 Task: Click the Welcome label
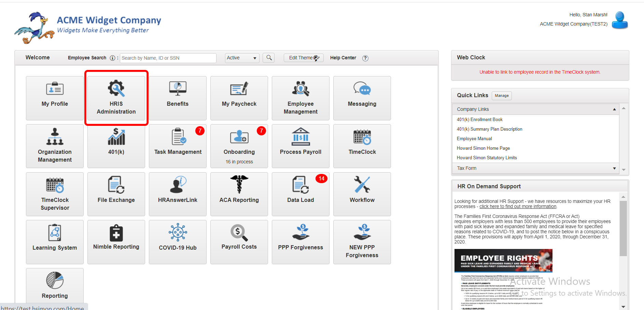coord(38,57)
